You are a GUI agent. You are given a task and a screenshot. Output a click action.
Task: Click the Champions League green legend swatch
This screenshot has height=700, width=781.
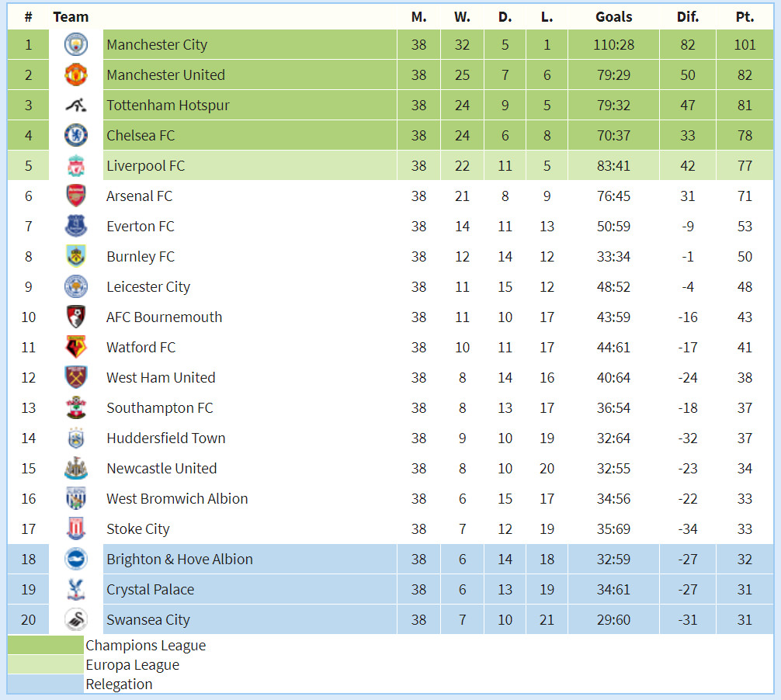point(45,645)
